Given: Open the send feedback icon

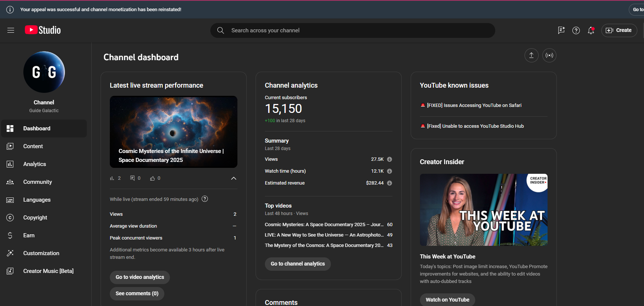Looking at the screenshot, I should click(x=561, y=30).
